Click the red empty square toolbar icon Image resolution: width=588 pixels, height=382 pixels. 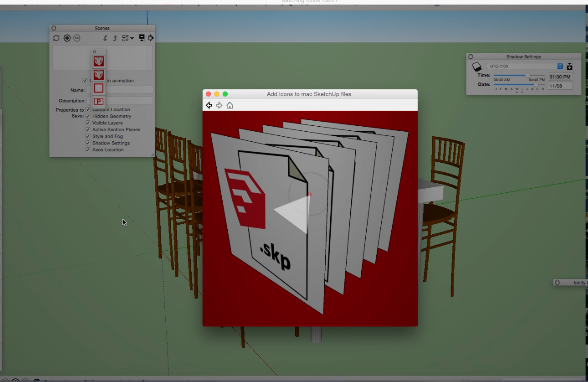(99, 88)
